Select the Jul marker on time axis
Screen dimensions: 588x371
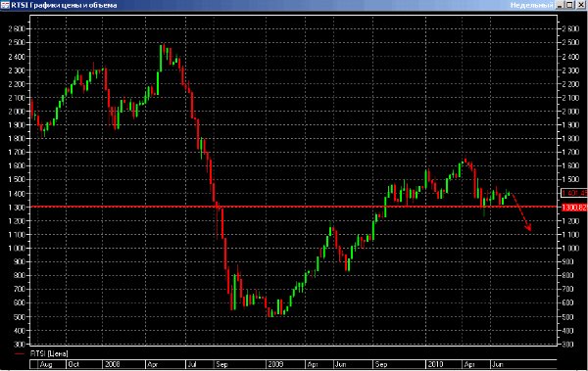(192, 364)
